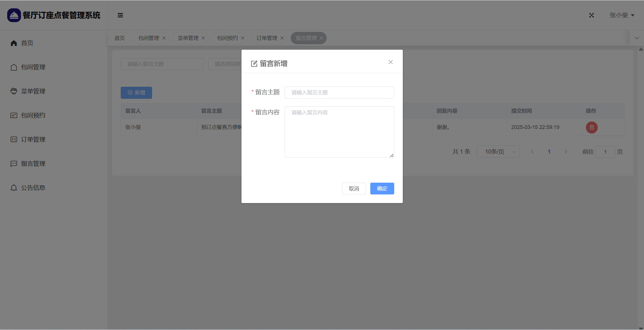
Task: Click into the 留言内容 textarea
Action: point(339,132)
